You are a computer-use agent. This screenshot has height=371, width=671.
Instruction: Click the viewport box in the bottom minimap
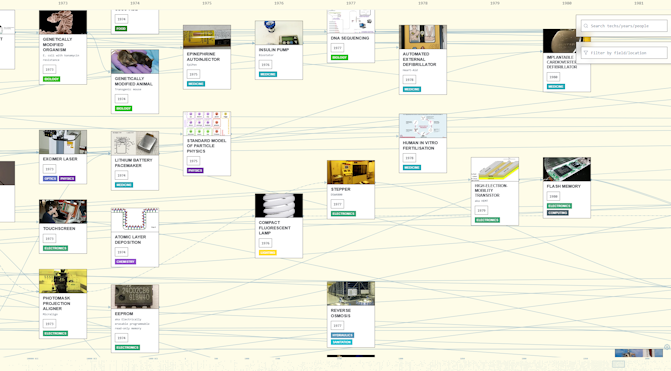tap(618, 364)
